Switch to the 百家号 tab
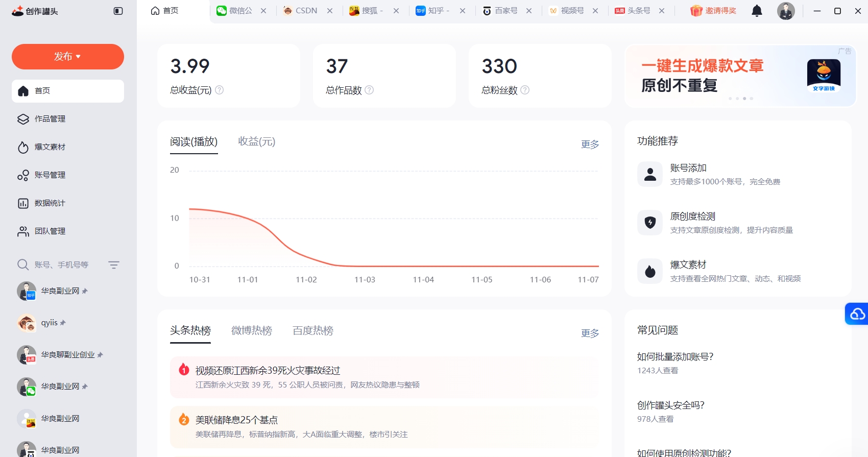 [500, 11]
